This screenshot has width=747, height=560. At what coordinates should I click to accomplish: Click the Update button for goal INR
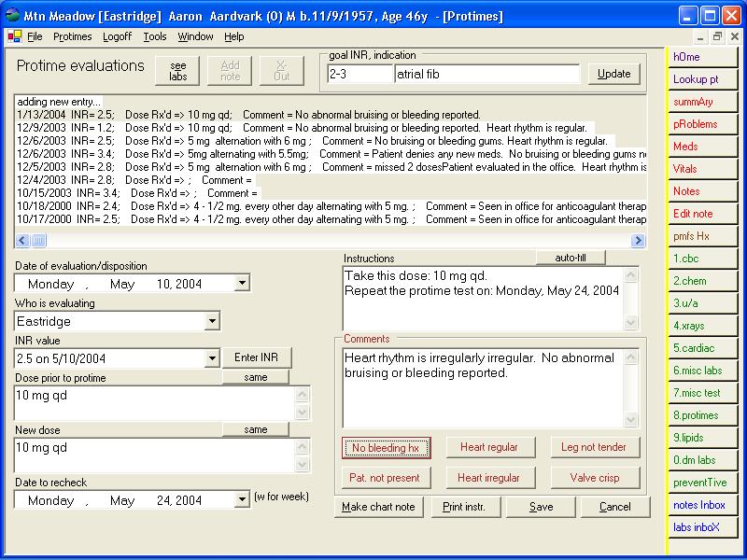[x=613, y=74]
